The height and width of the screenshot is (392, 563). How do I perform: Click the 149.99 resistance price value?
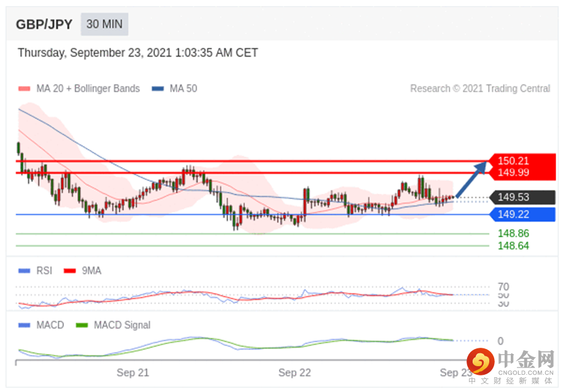pos(513,173)
